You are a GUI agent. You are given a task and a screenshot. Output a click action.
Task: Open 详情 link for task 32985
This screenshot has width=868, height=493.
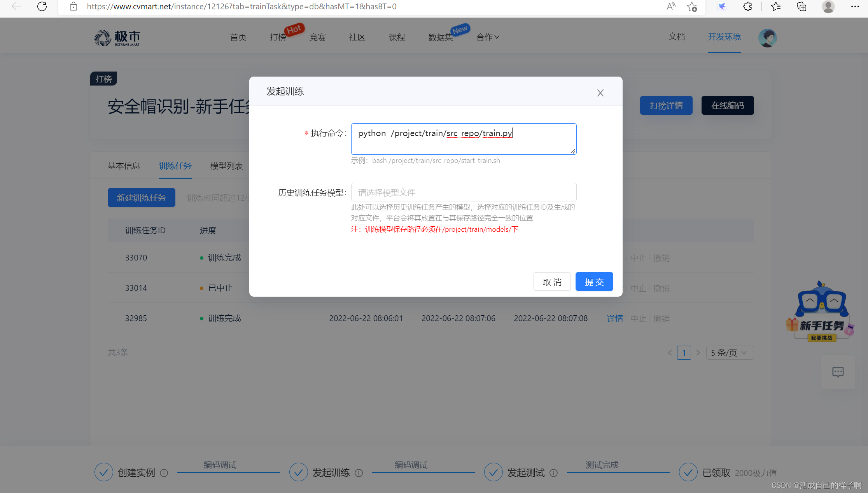point(614,318)
